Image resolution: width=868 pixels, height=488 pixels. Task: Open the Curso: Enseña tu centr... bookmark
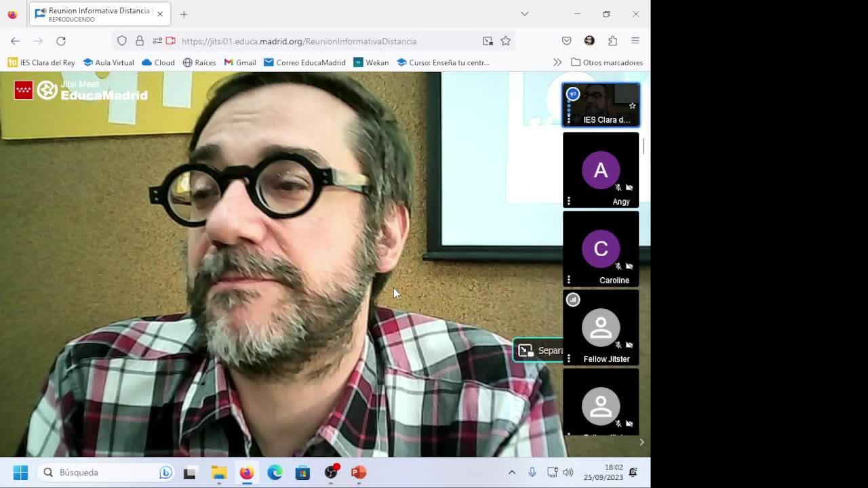(x=443, y=62)
